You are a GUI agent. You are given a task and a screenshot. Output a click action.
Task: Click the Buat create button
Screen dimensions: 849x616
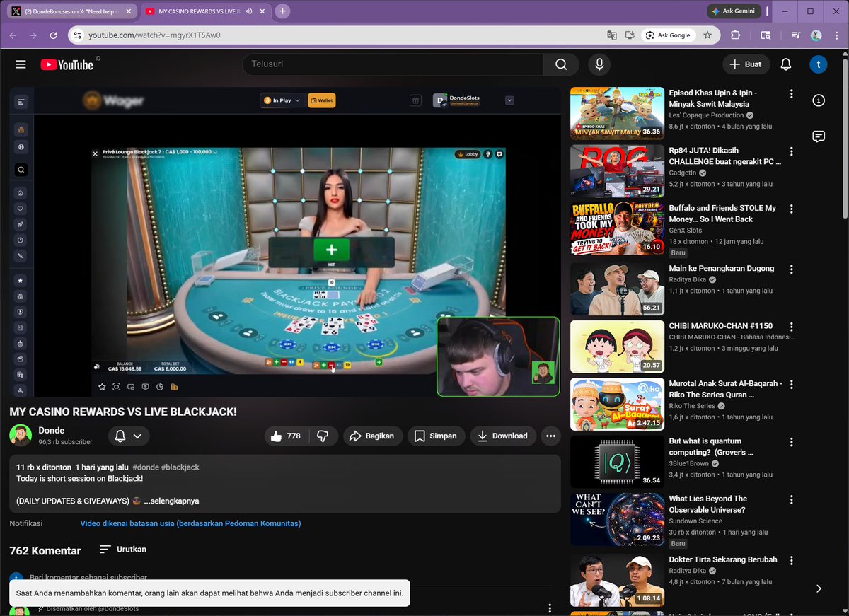click(x=746, y=64)
